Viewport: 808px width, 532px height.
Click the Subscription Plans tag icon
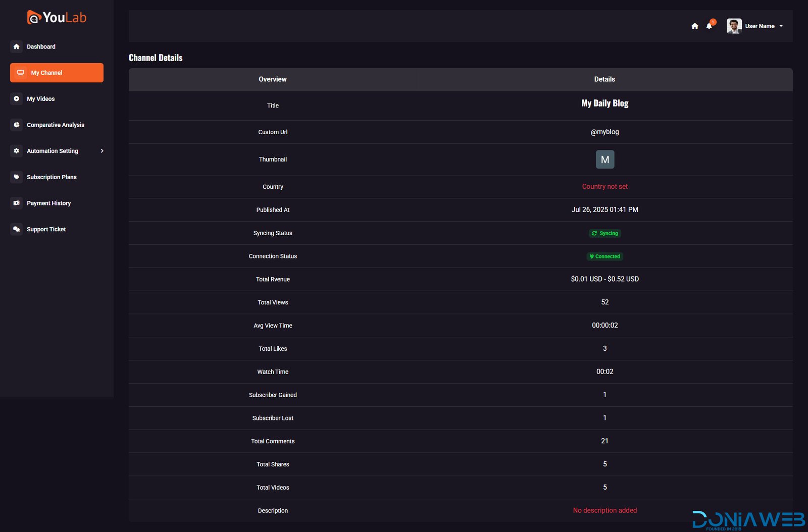click(17, 177)
